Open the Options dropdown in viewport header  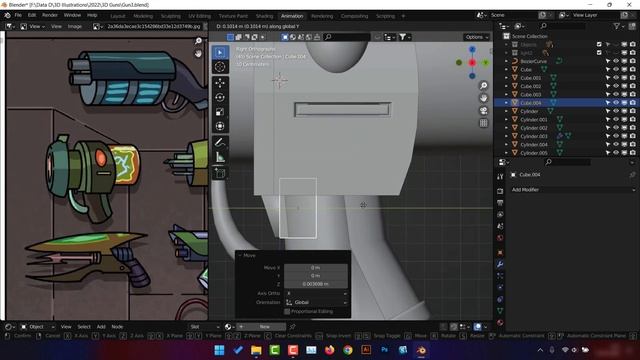(x=477, y=37)
